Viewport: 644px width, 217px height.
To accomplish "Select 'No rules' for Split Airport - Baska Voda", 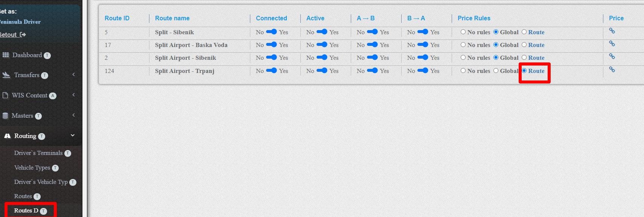I will 463,45.
